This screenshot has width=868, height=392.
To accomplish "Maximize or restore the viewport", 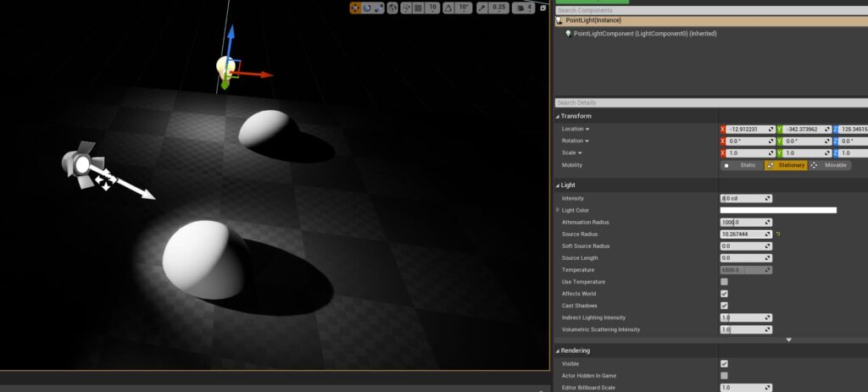I will pyautogui.click(x=543, y=8).
